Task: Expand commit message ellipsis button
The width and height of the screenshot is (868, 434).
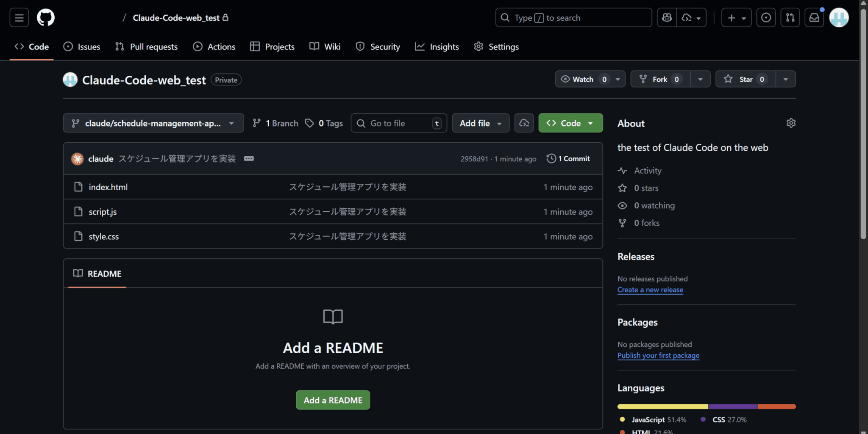Action: point(249,158)
